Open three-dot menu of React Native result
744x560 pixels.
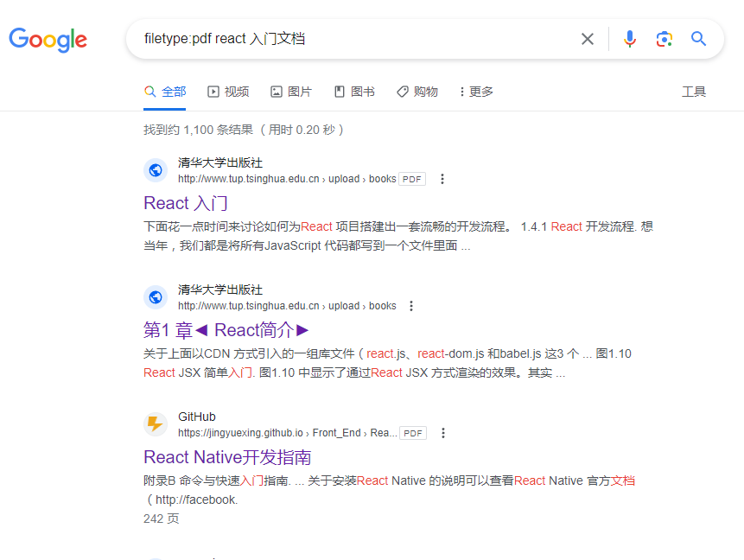[x=443, y=433]
